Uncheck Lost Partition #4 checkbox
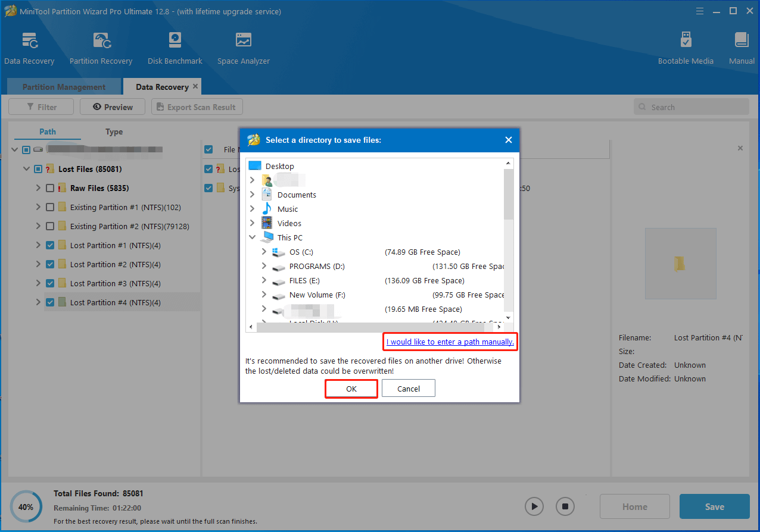 point(50,302)
